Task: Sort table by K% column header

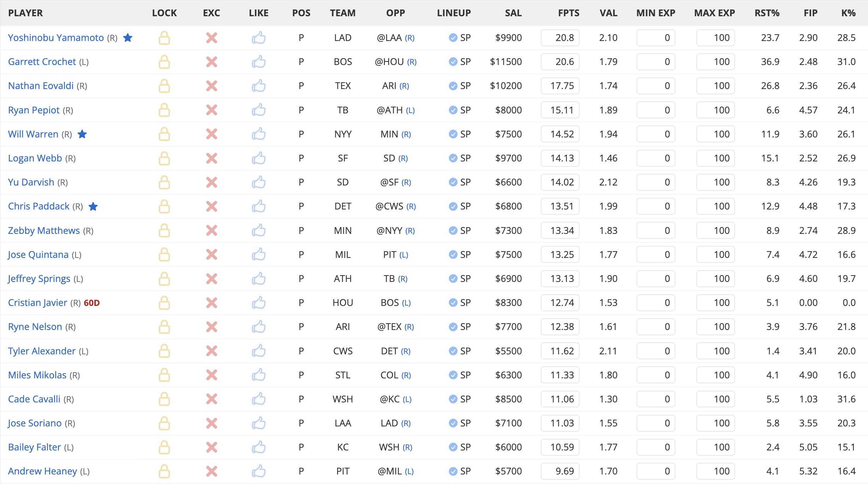Action: (848, 13)
